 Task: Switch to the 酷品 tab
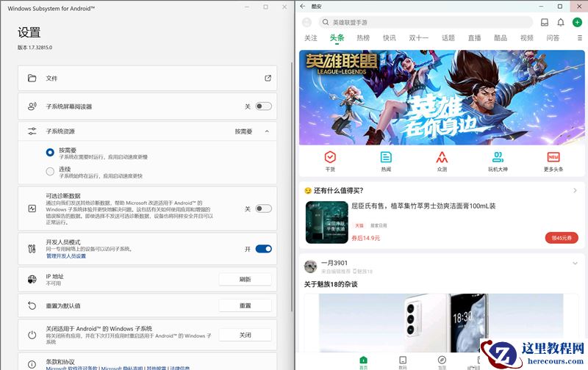click(x=501, y=38)
